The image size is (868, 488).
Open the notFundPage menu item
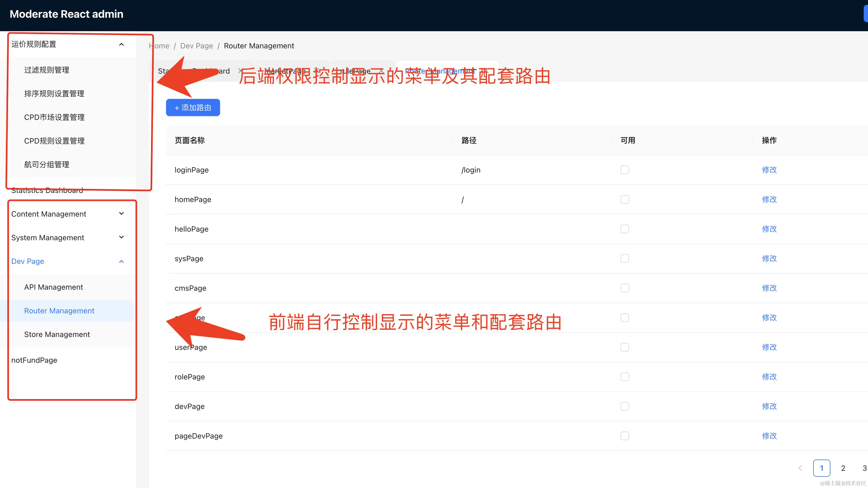[x=34, y=360]
